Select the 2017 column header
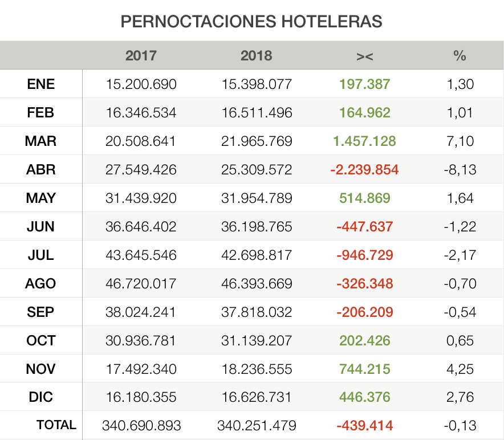The height and width of the screenshot is (440, 504). point(141,55)
